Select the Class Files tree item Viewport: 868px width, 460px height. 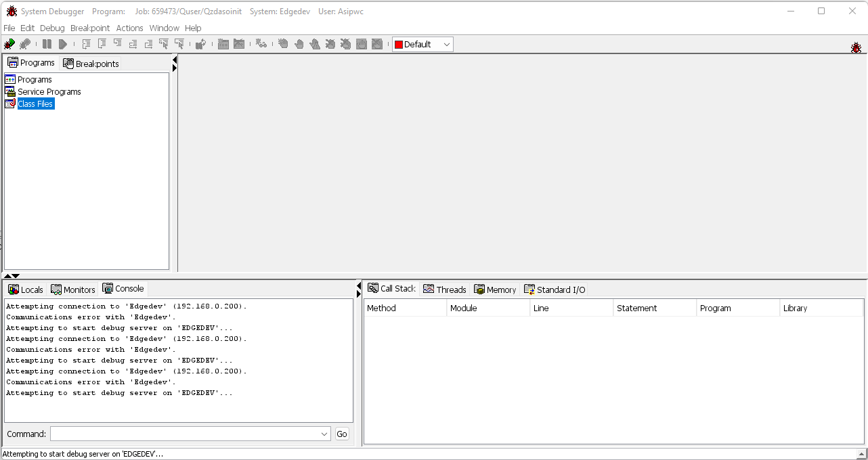(x=35, y=103)
